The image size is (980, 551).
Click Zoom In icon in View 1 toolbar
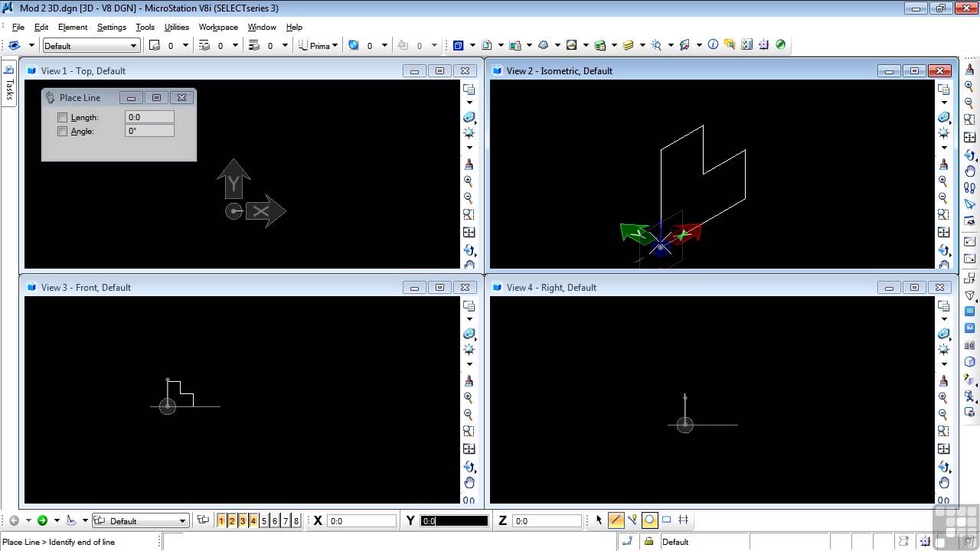coord(469,181)
